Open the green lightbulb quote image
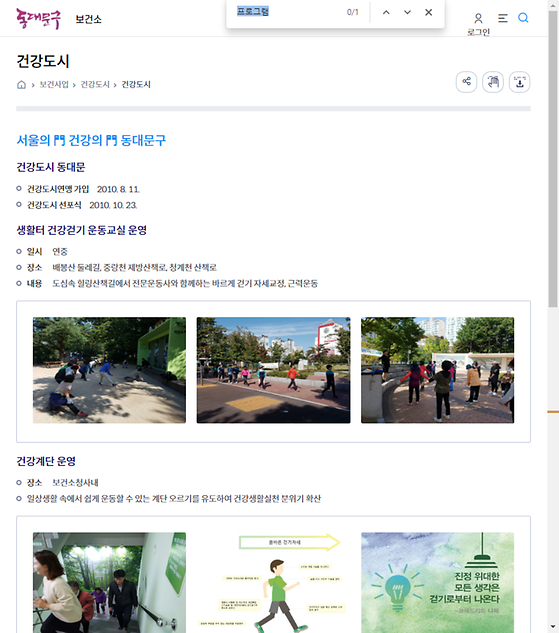 point(438,583)
